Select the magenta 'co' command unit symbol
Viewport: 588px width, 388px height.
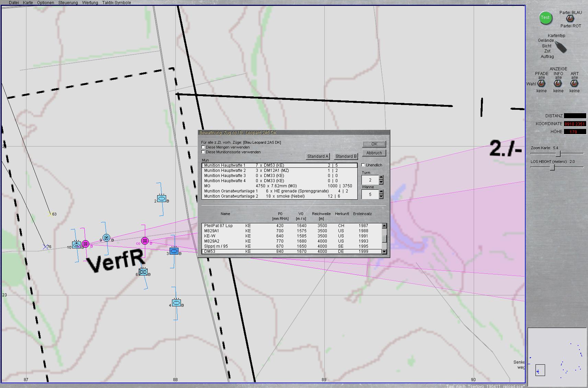(145, 241)
